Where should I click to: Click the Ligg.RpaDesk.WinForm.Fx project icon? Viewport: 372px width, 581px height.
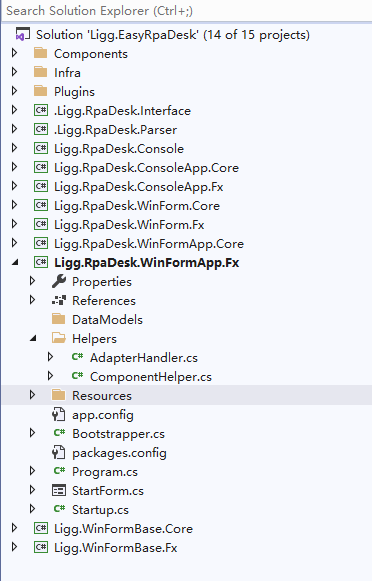41,225
